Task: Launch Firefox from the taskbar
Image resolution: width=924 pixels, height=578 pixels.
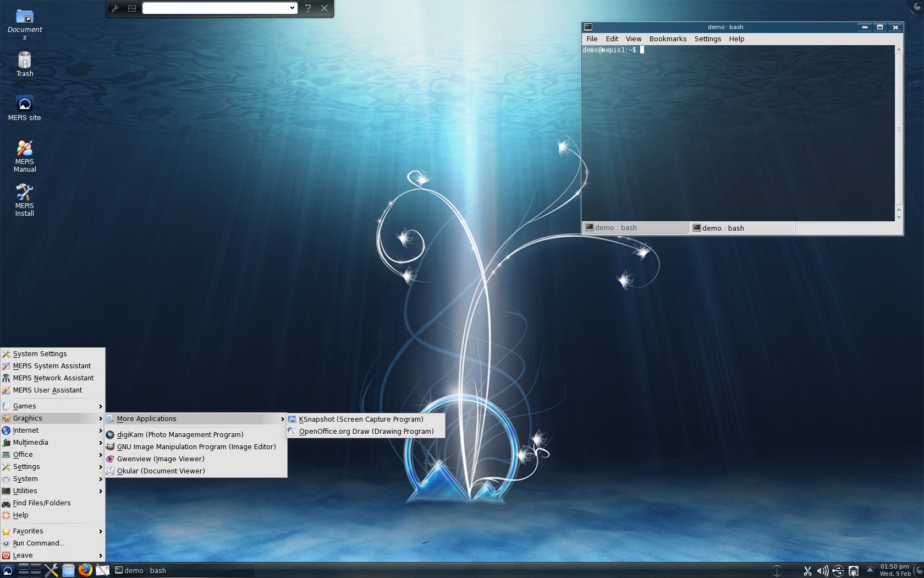Action: pos(85,570)
